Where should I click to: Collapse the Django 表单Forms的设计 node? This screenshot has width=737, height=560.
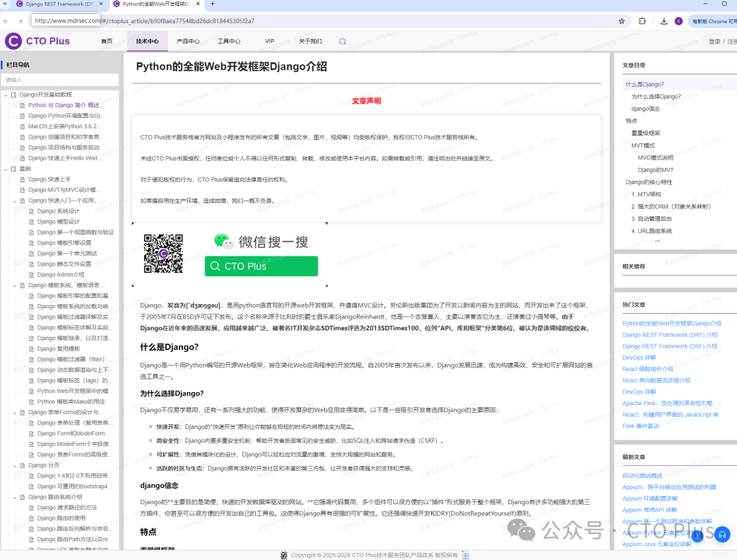14,413
